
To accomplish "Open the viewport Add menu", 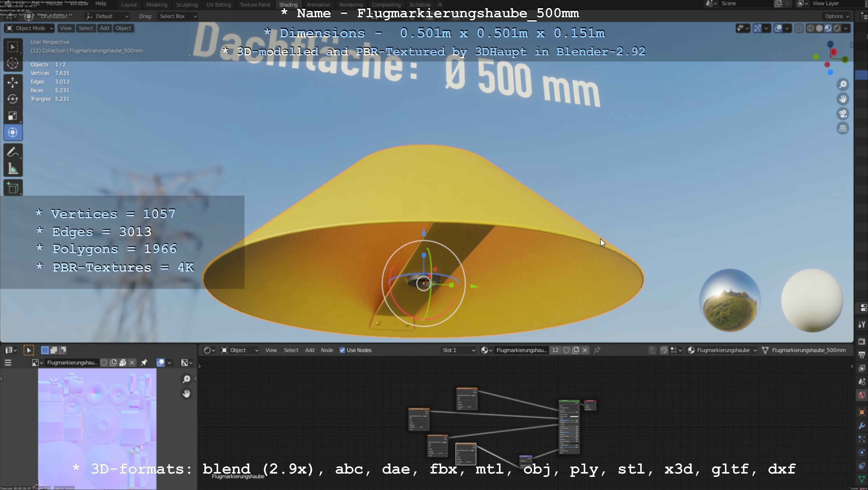I will click(104, 28).
